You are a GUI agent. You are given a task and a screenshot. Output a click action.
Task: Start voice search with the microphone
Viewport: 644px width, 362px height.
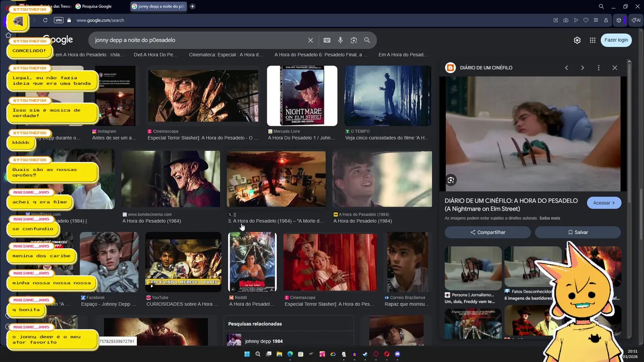click(340, 40)
